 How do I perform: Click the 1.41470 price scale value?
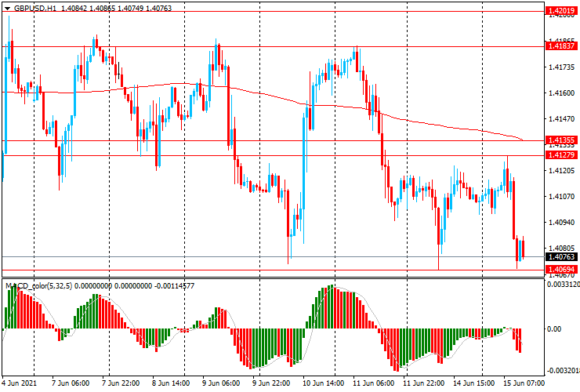(x=562, y=119)
